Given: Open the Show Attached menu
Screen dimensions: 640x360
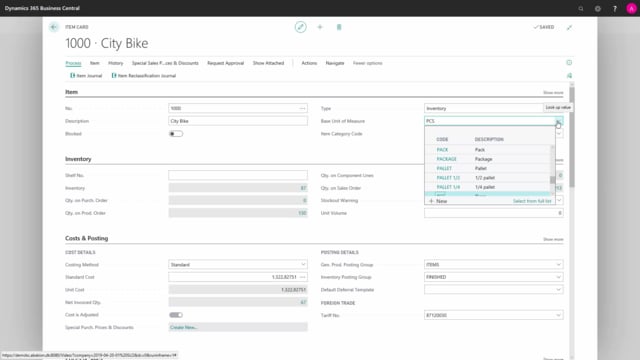Looking at the screenshot, I should coord(268,63).
